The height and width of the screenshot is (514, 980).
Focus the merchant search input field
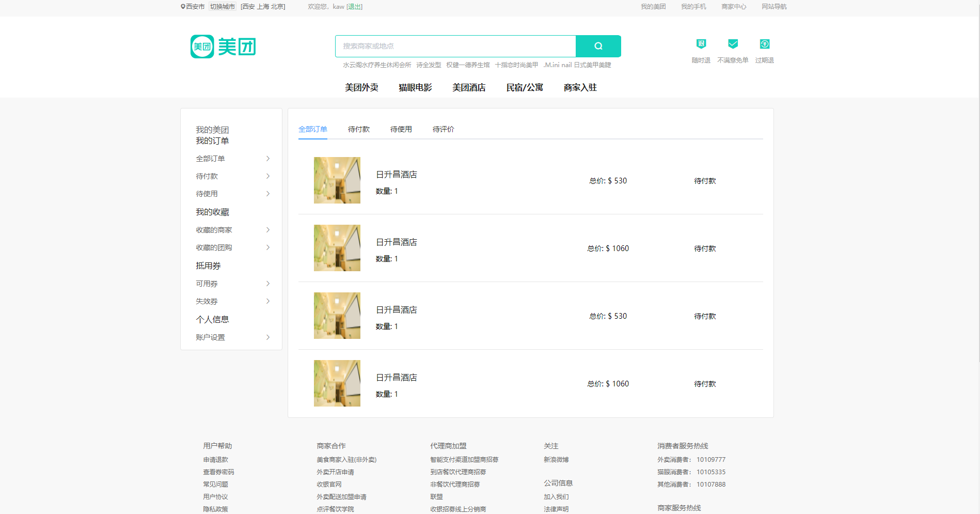click(455, 46)
